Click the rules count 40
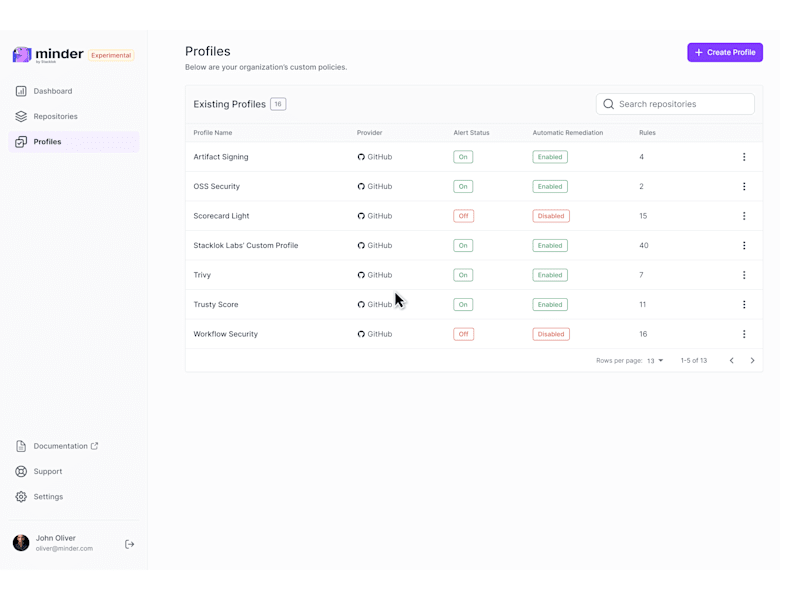This screenshot has height=600, width=800. coord(644,246)
